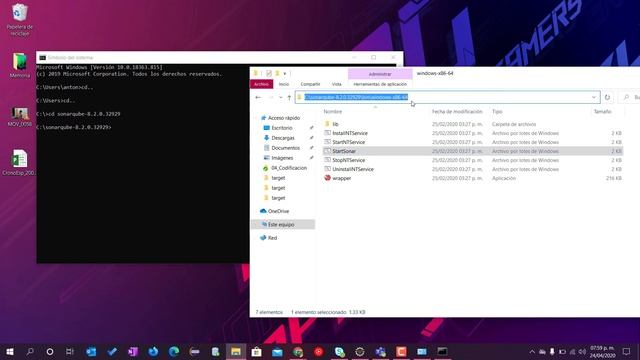Open the recent locations dropdown arrow

click(280, 98)
